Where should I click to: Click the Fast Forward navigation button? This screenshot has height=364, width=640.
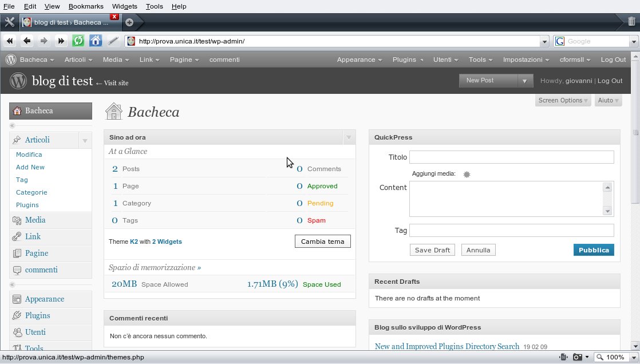pyautogui.click(x=61, y=41)
